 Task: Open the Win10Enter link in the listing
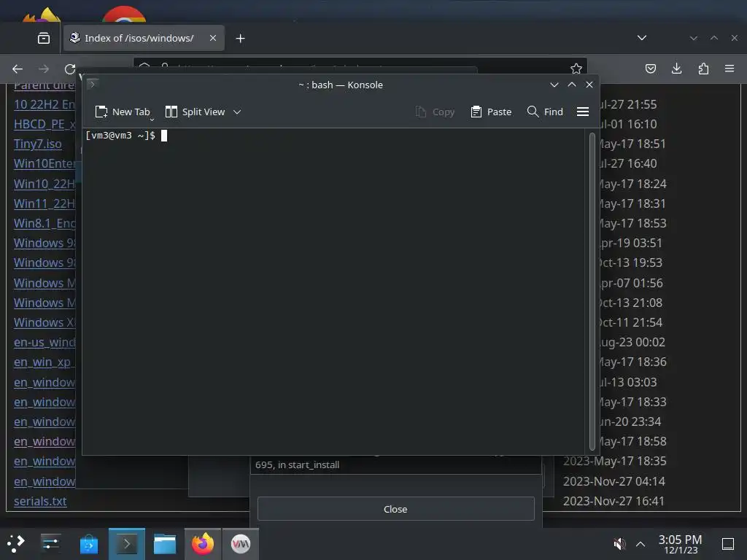tap(44, 164)
